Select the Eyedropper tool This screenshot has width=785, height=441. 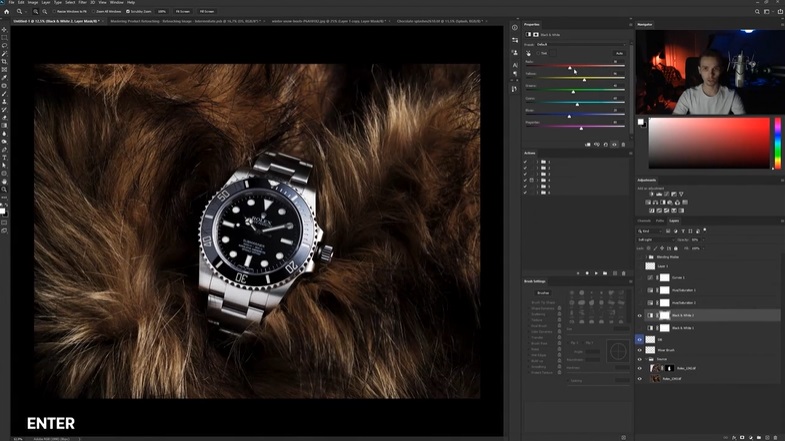(x=5, y=78)
